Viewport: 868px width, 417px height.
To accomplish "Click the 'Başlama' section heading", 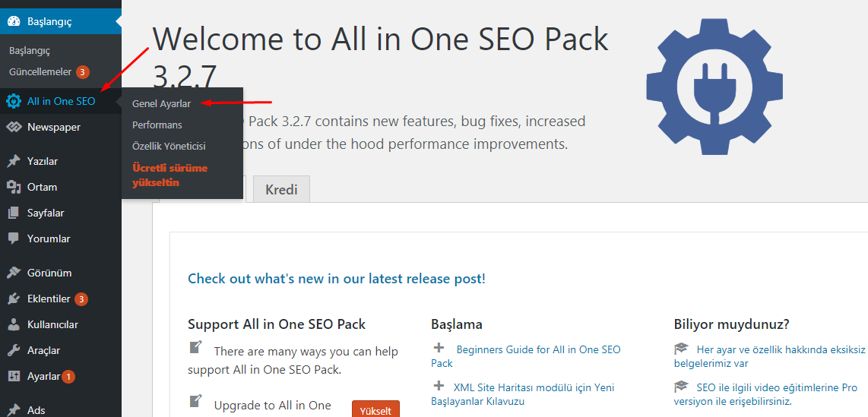I will (x=457, y=324).
